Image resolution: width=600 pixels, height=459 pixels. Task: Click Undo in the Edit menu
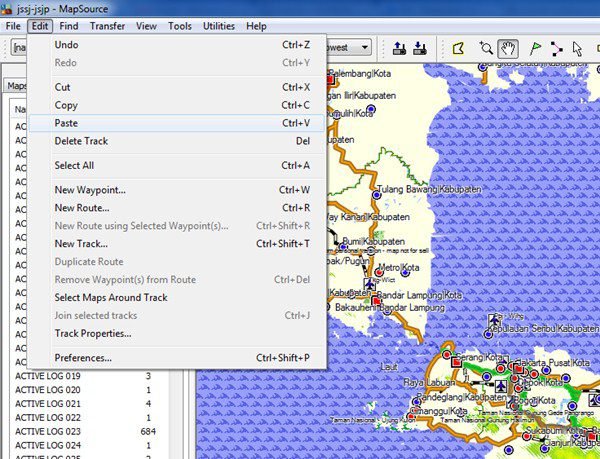click(66, 45)
